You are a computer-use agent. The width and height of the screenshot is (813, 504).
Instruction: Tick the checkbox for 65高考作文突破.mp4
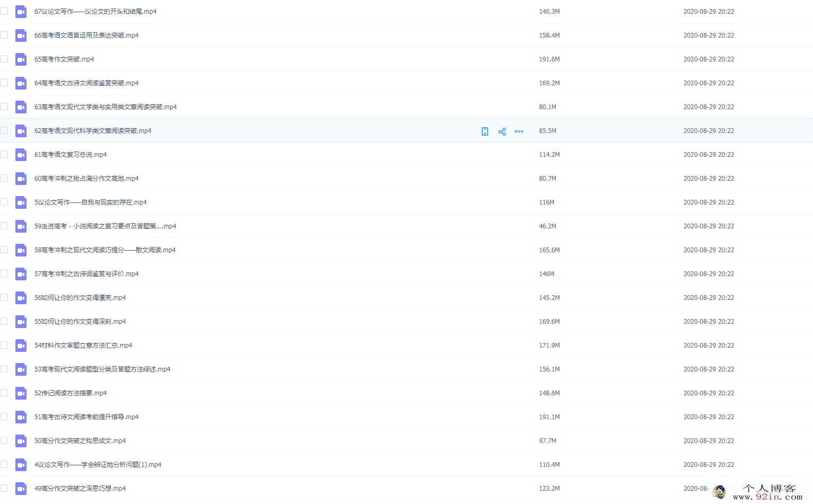[4, 59]
